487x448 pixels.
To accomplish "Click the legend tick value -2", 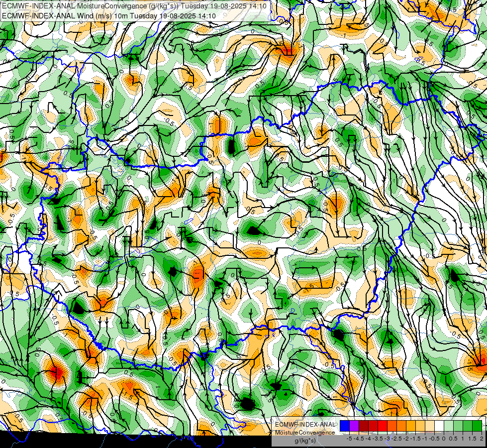I will (406, 439).
